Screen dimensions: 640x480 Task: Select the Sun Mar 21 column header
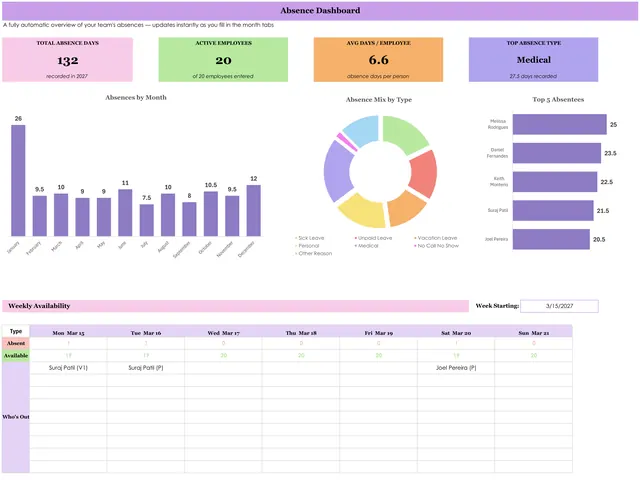[533, 333]
